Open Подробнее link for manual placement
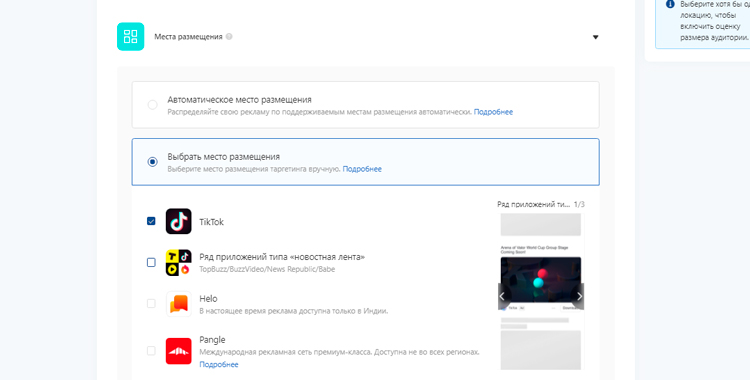750x380 pixels. click(362, 169)
